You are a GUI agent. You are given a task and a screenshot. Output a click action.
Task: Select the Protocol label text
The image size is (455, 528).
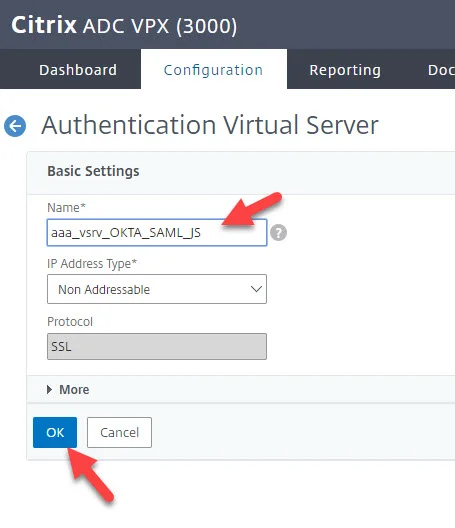click(70, 322)
